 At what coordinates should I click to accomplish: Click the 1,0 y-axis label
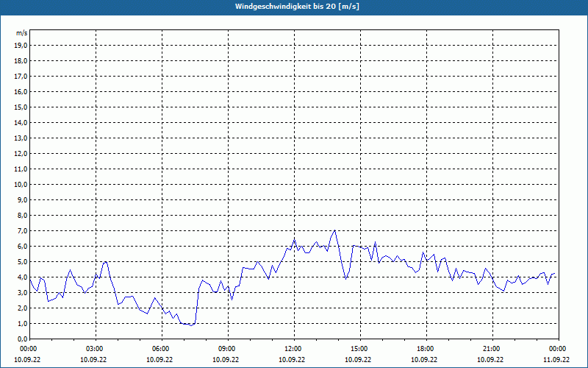click(23, 324)
